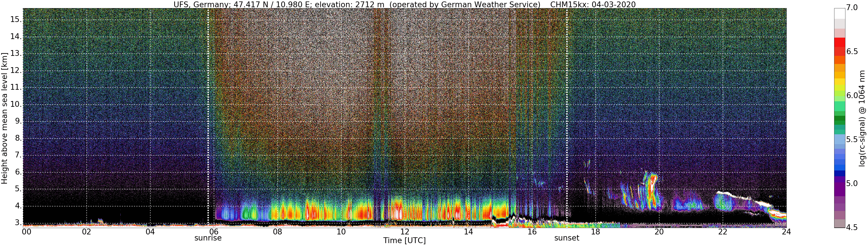868x246 pixels.
Task: Click the '00' tick on the time axis
Action: [x=27, y=232]
